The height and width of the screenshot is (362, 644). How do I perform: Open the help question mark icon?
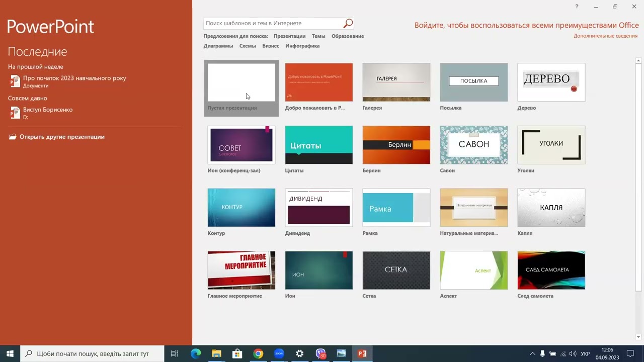click(577, 7)
